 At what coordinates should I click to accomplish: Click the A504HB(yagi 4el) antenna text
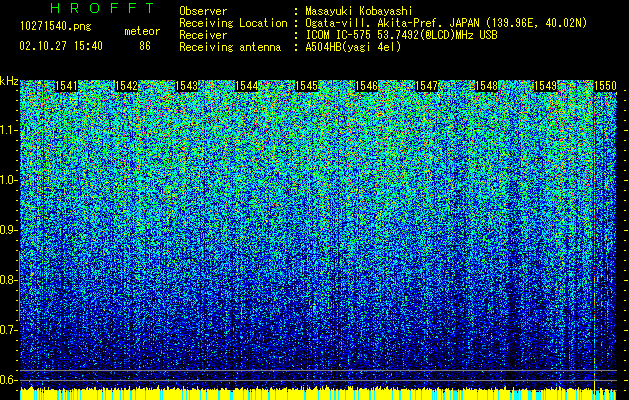[x=353, y=47]
